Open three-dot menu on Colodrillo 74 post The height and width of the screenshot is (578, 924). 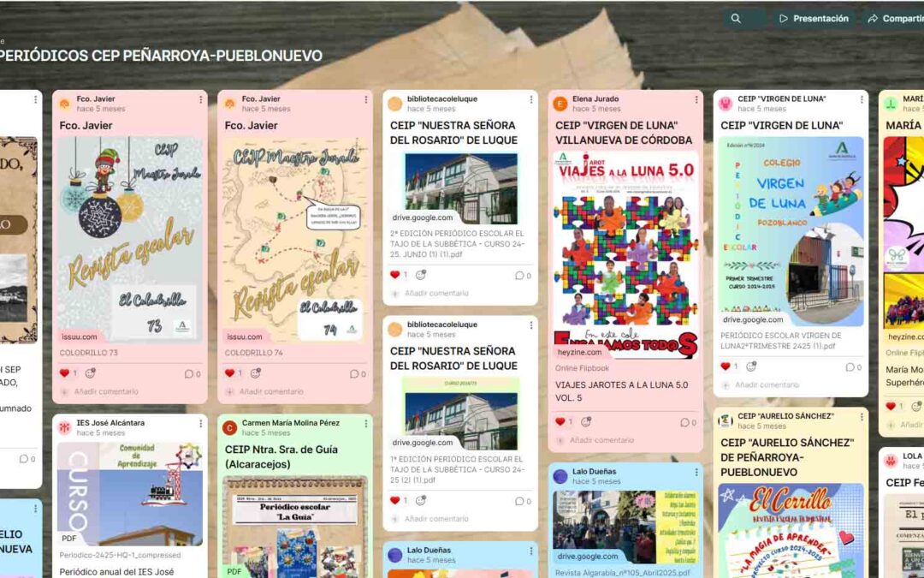366,99
